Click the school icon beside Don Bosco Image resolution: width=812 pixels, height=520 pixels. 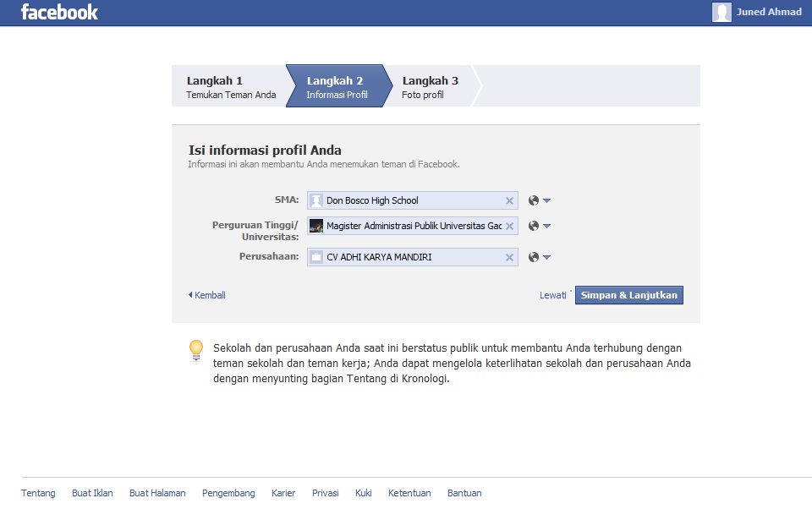pos(315,200)
